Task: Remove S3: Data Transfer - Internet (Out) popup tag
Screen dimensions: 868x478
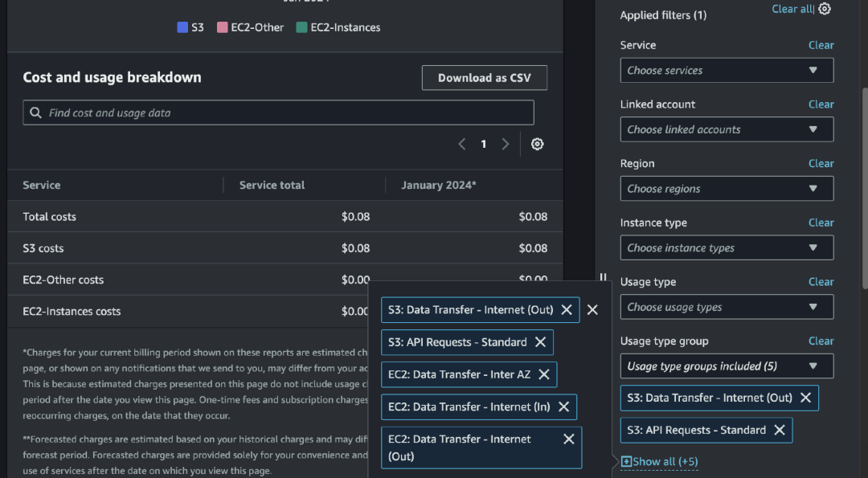Action: coord(567,310)
